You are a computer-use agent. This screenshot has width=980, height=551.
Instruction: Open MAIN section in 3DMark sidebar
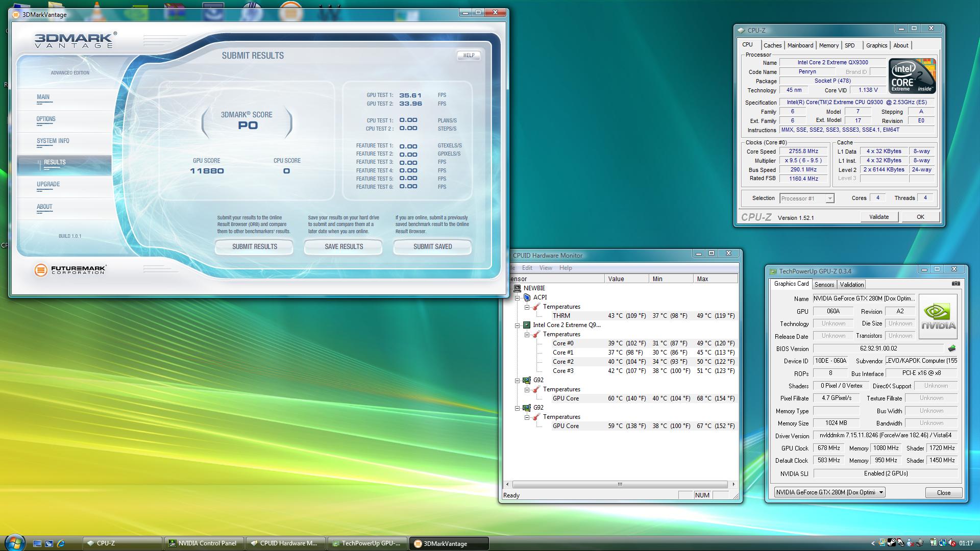64,98
